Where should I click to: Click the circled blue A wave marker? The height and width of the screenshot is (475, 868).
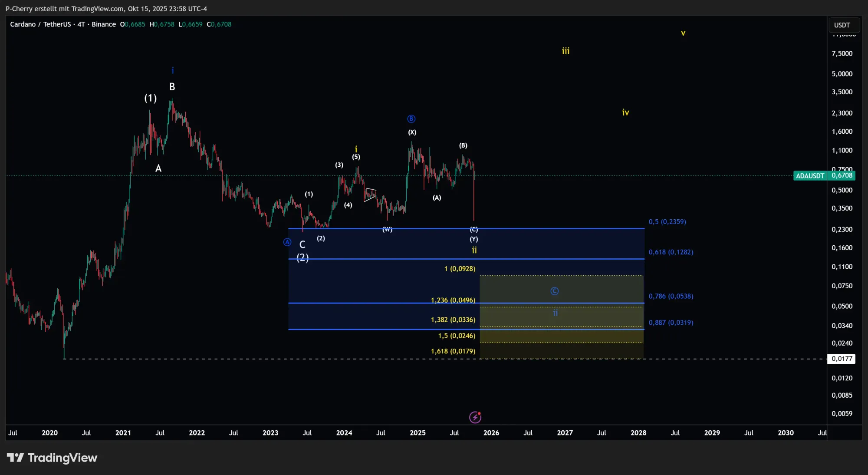(x=287, y=242)
